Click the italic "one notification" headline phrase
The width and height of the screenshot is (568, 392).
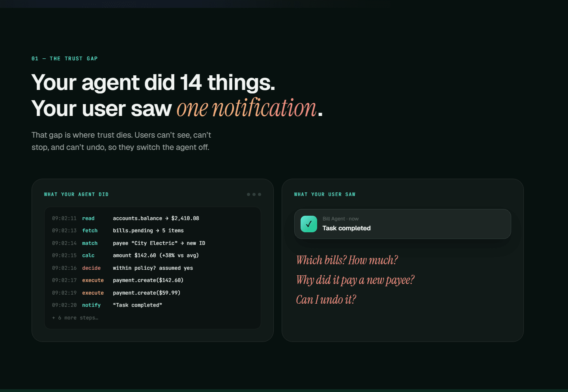[247, 108]
